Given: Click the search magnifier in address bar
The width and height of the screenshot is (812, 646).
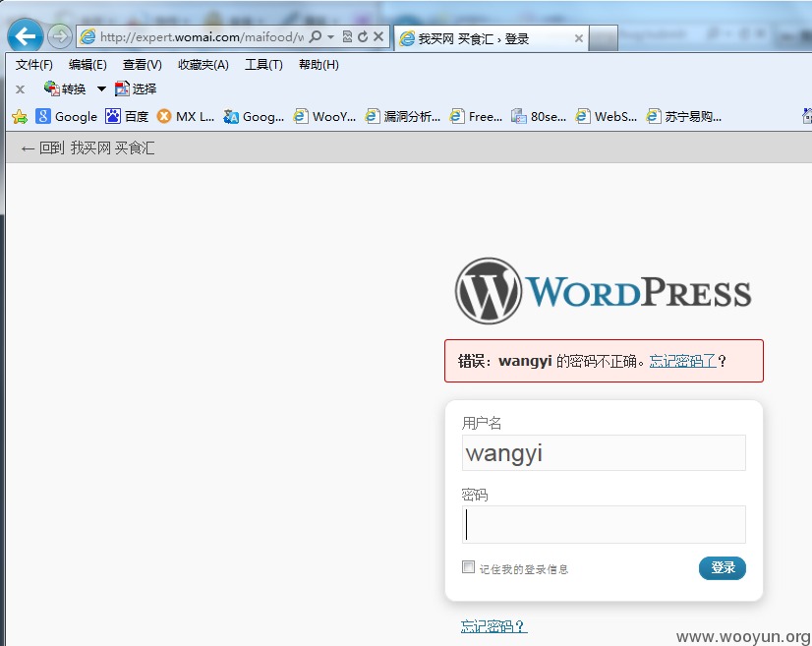Looking at the screenshot, I should click(x=315, y=36).
